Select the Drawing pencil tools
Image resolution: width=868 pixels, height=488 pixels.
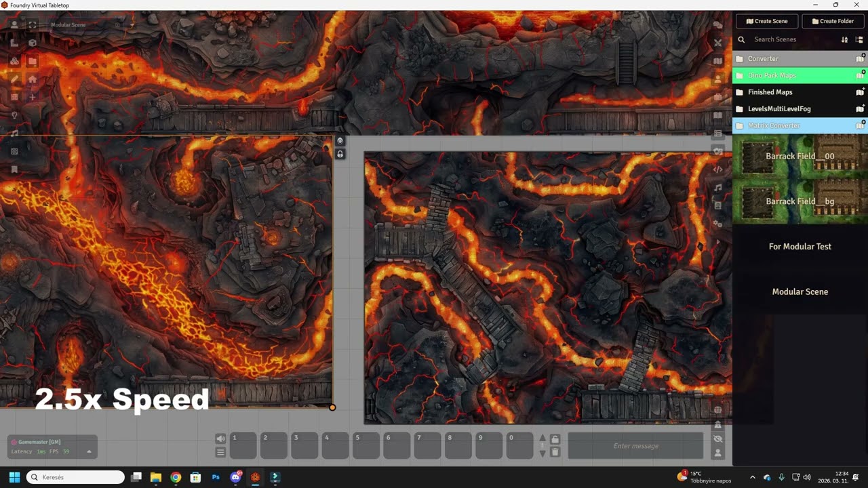tap(14, 79)
